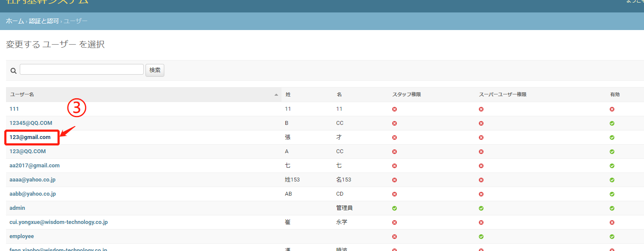Click green 有効 icon in aaaa@yahoo.co.jp row
This screenshot has width=644, height=251.
612,180
